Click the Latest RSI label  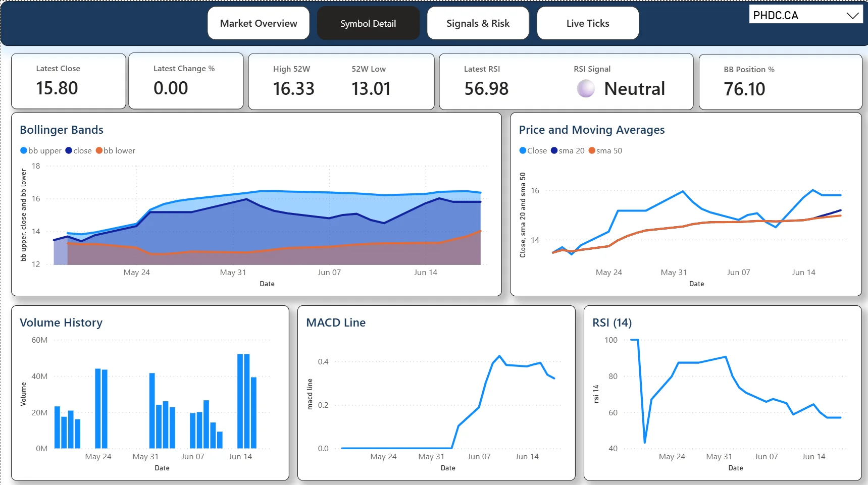[482, 69]
